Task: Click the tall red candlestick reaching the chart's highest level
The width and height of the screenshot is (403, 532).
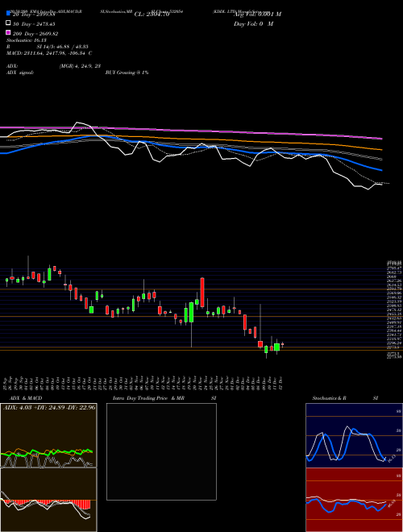Action: click(x=202, y=293)
